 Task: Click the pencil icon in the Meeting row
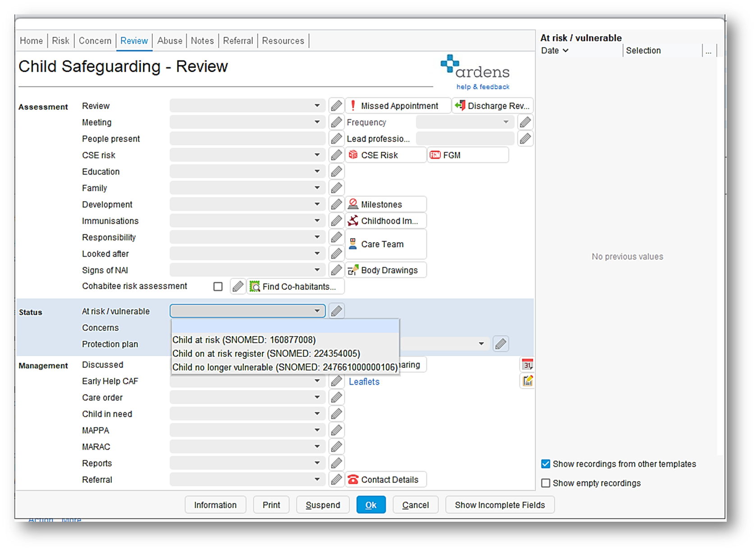[336, 122]
